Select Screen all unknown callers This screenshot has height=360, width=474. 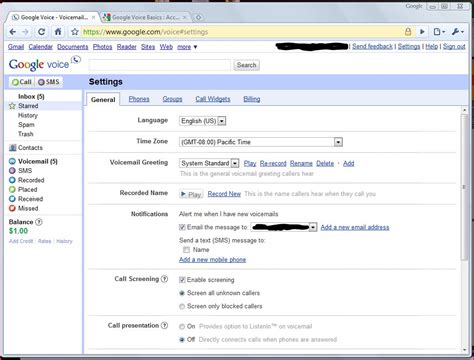pyautogui.click(x=182, y=293)
